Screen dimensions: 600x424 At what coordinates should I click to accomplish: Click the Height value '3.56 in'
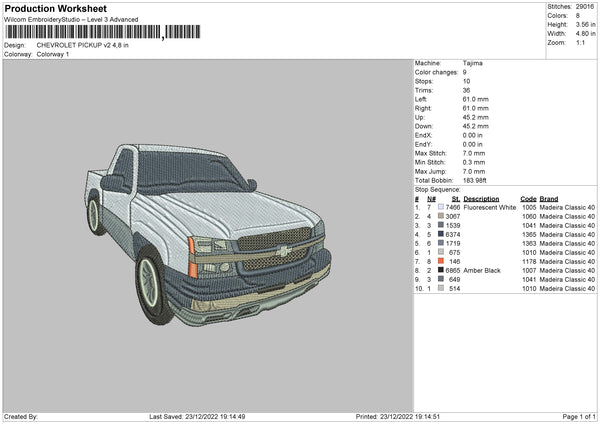[585, 24]
